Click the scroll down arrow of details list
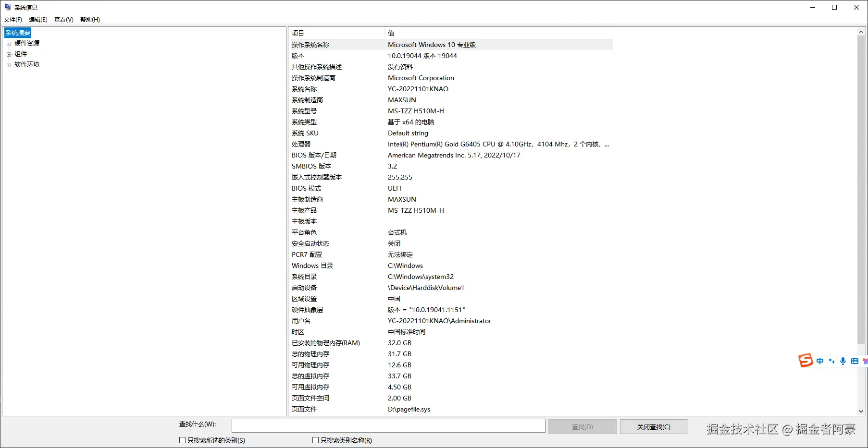The height and width of the screenshot is (448, 868). (861, 412)
